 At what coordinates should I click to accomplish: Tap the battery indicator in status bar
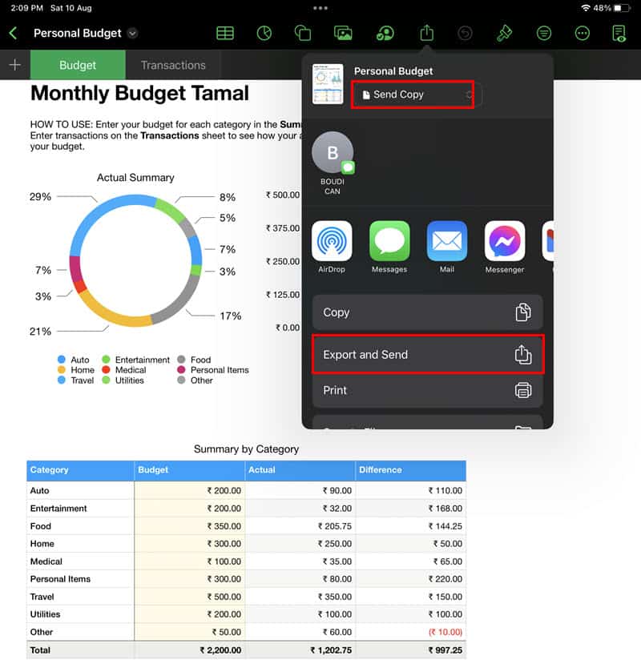point(621,8)
